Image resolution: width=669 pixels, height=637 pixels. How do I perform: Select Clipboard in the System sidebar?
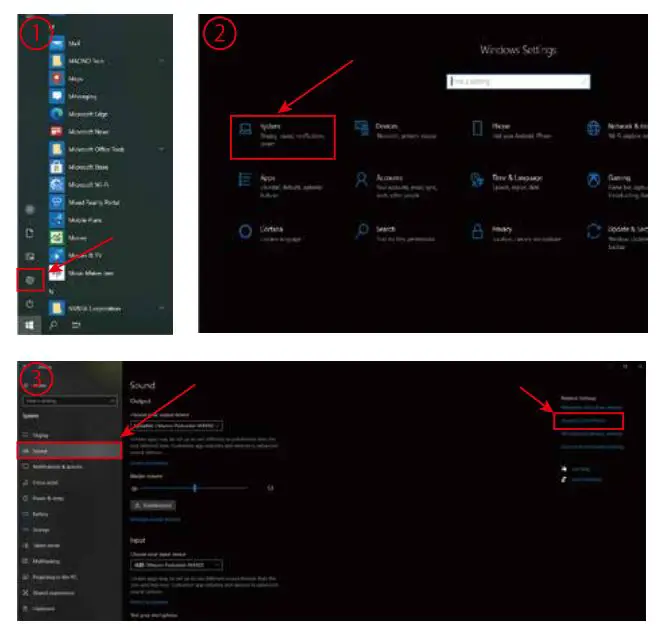point(70,609)
